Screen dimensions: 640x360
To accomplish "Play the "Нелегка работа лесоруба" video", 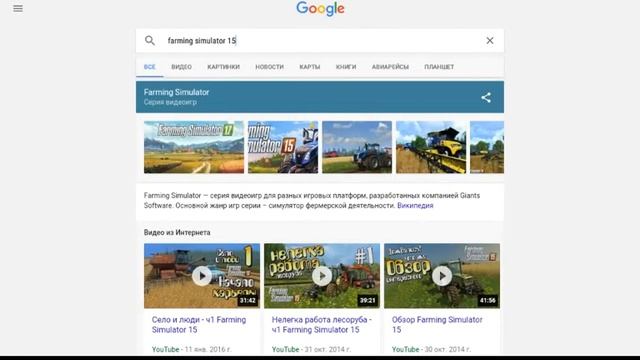I will (322, 276).
